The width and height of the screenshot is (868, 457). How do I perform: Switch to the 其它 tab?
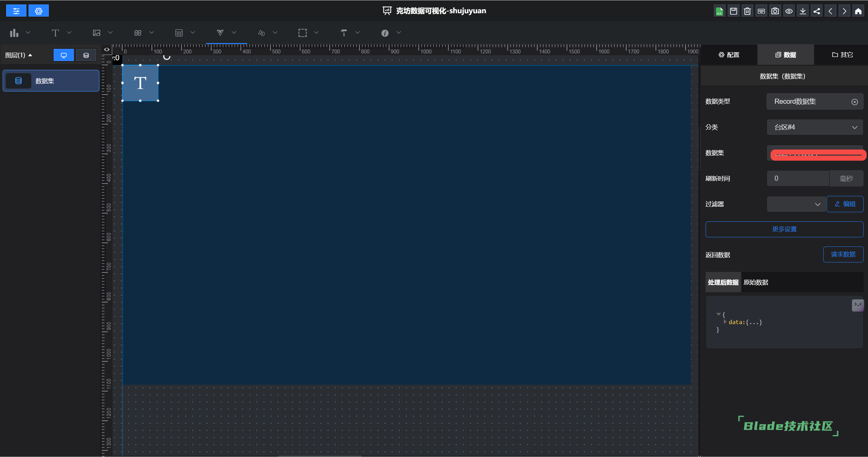tap(842, 55)
